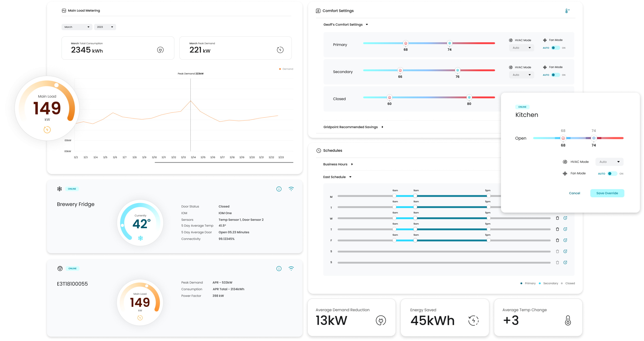Click the thermometer-add icon in Comfort Settings header
Screen dimensions: 644x341
point(567,11)
